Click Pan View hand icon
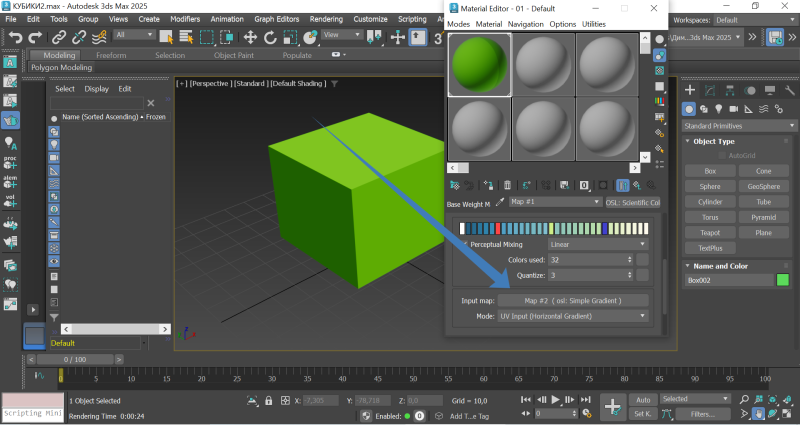This screenshot has height=425, width=800. [x=759, y=414]
